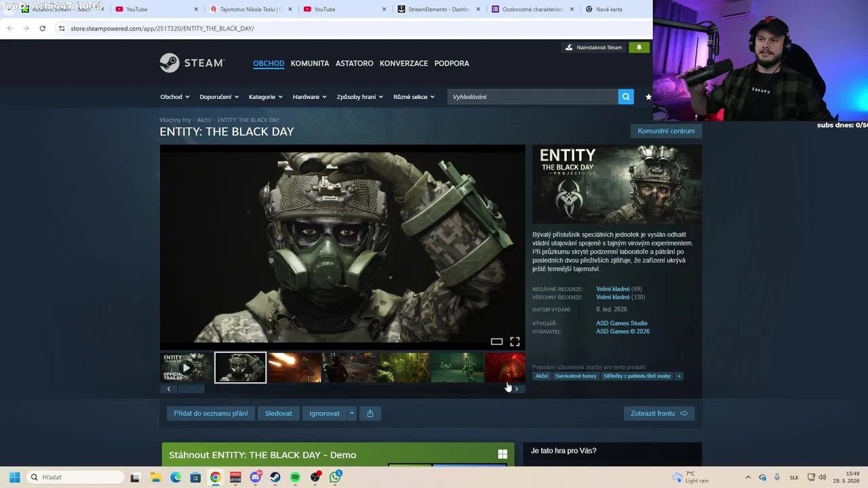868x488 pixels.
Task: Reload the page in Chrome
Action: [42, 28]
